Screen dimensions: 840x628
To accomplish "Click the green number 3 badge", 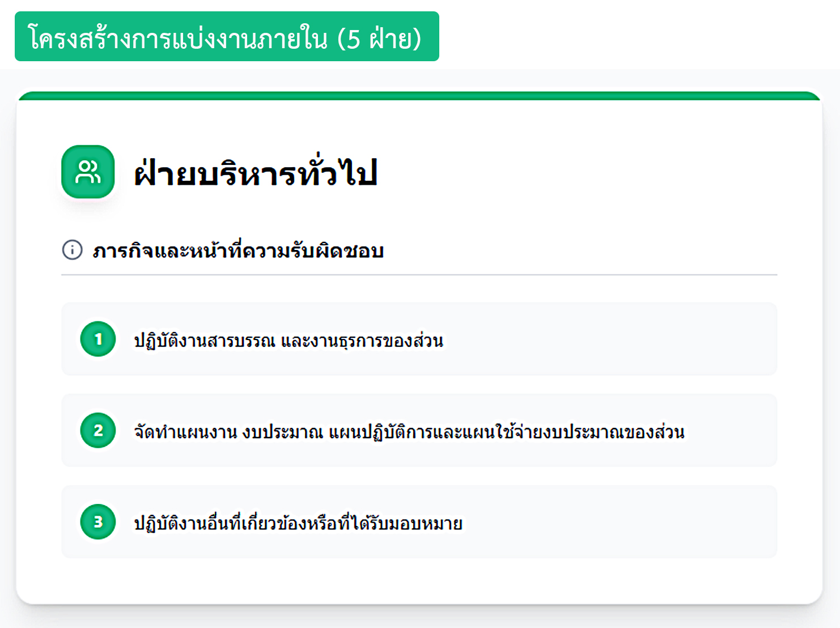I will pos(98,521).
